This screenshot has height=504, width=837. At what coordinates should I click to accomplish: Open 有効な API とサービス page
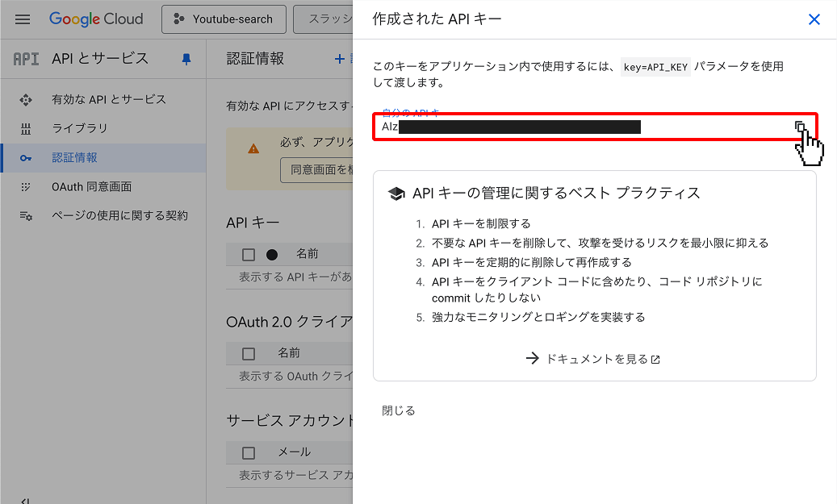[109, 99]
